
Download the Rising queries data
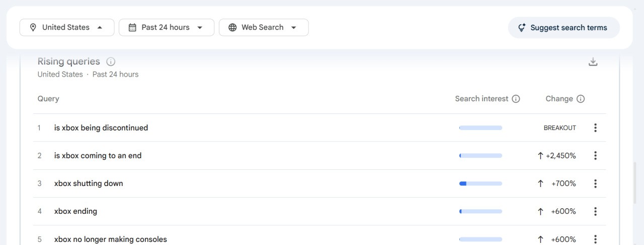(x=593, y=62)
